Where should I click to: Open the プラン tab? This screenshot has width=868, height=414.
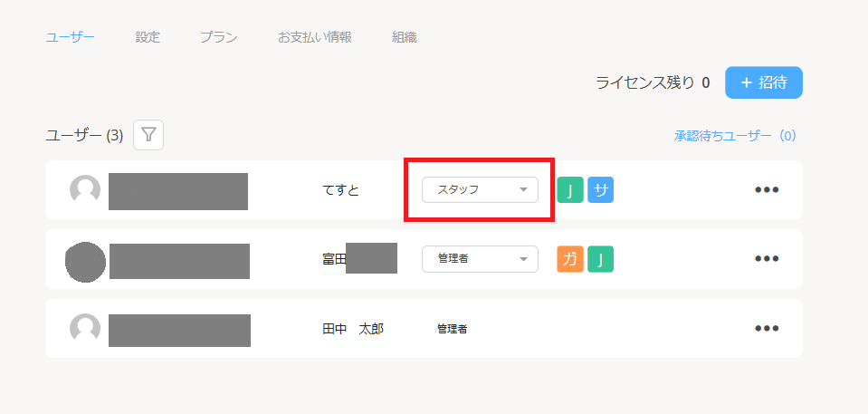tap(218, 37)
